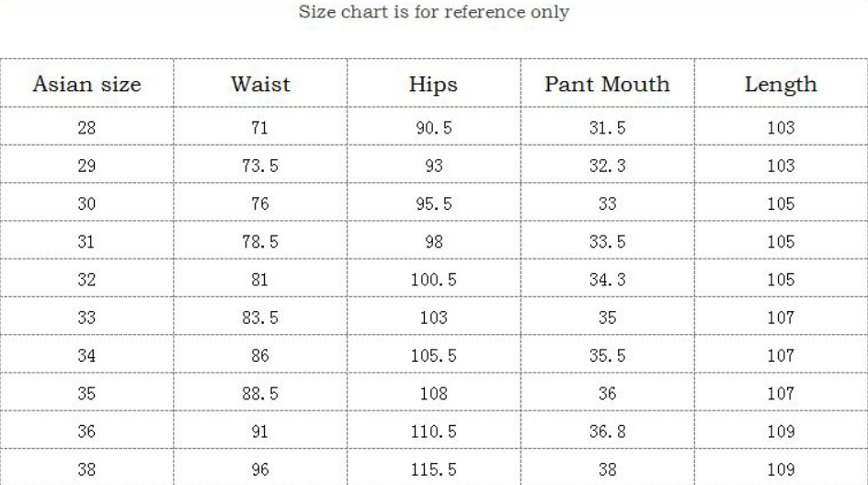Click hips value 110.5
The height and width of the screenshot is (485, 868).
click(x=433, y=432)
